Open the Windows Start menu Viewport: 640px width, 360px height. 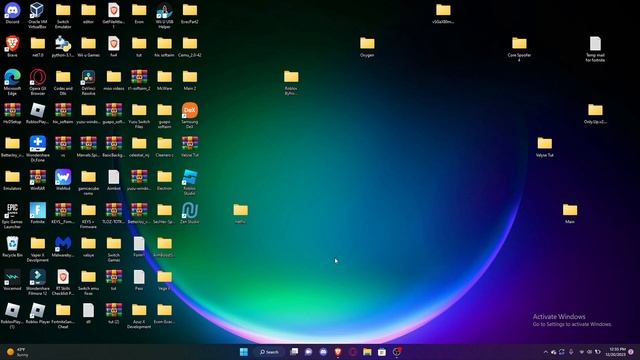tap(244, 352)
